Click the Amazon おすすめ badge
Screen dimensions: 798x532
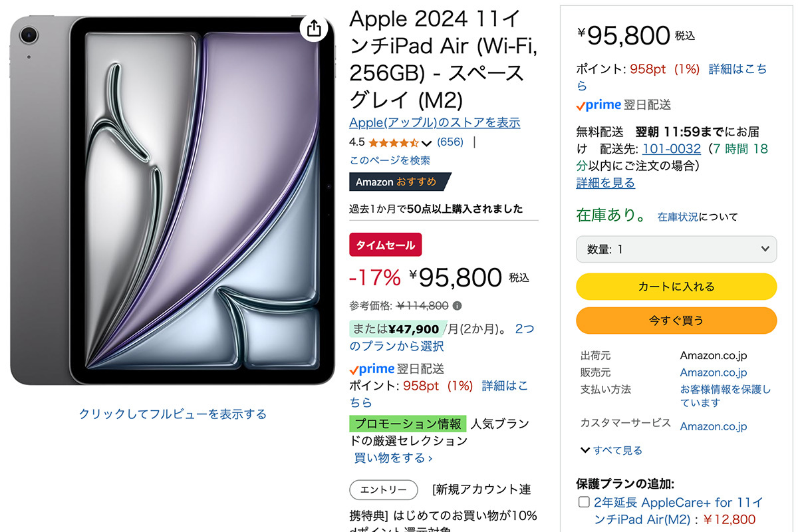(x=400, y=182)
